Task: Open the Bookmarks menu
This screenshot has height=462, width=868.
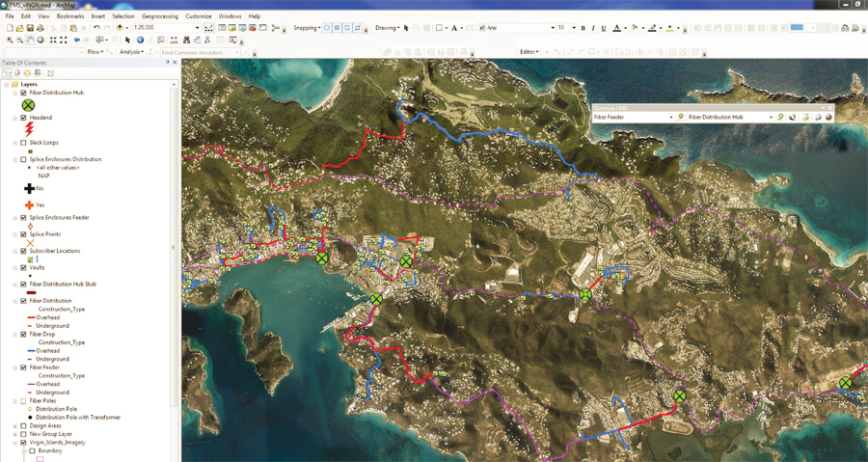Action: 70,16
